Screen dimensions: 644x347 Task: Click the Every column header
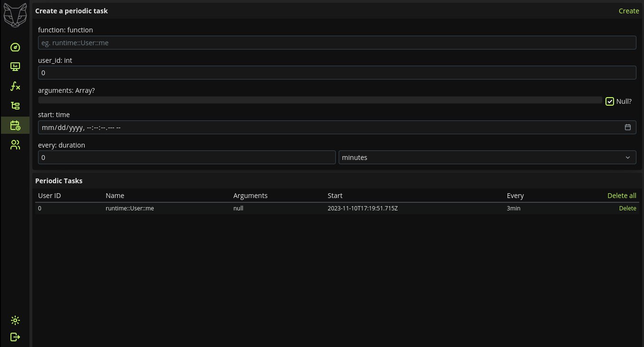(x=515, y=196)
